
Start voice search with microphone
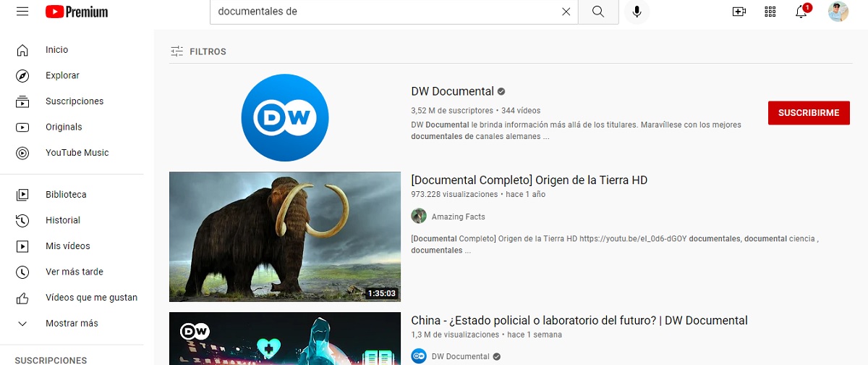(637, 12)
